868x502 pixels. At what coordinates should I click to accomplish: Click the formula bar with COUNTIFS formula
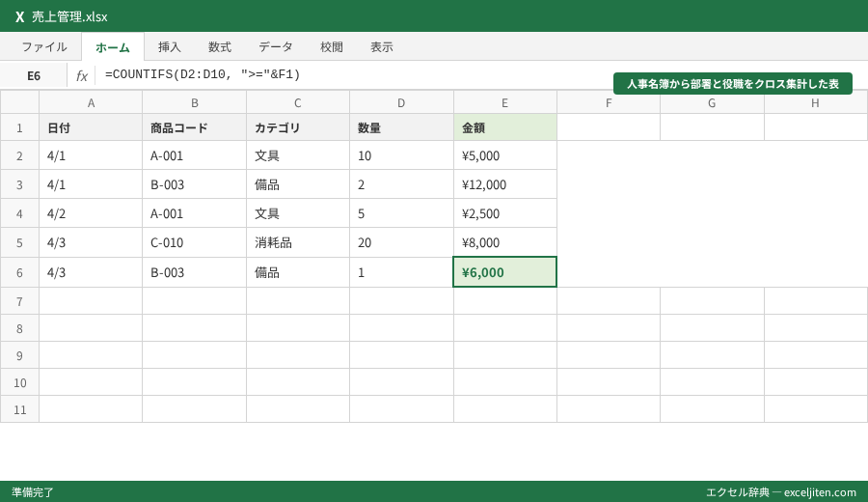[x=354, y=74]
